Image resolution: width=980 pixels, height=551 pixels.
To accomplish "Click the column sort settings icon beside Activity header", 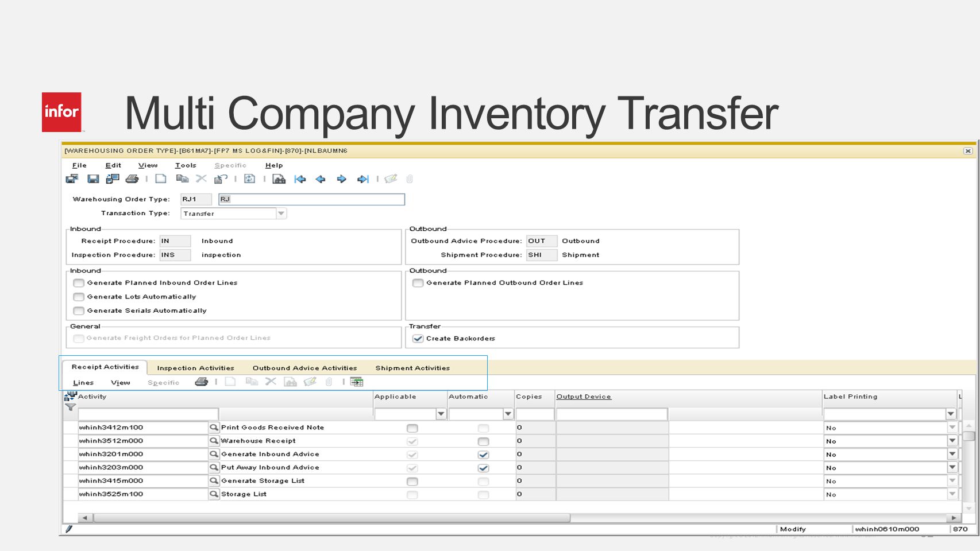I will click(x=70, y=396).
